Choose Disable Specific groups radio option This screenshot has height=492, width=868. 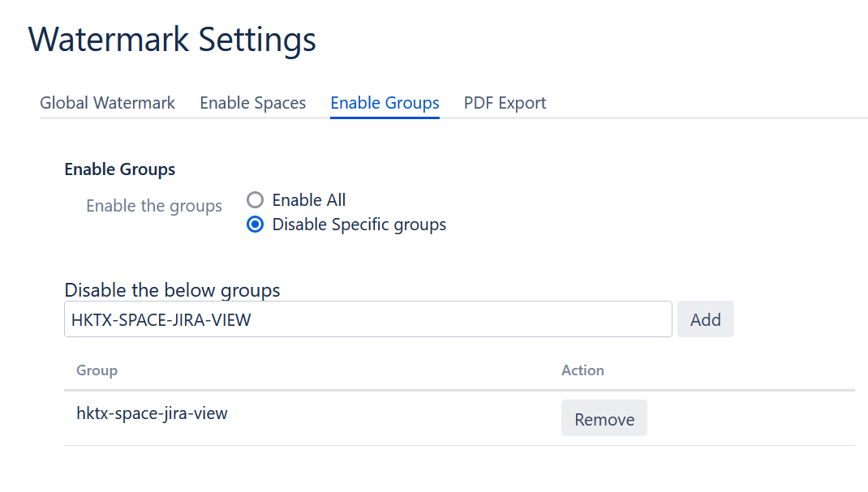click(x=256, y=225)
